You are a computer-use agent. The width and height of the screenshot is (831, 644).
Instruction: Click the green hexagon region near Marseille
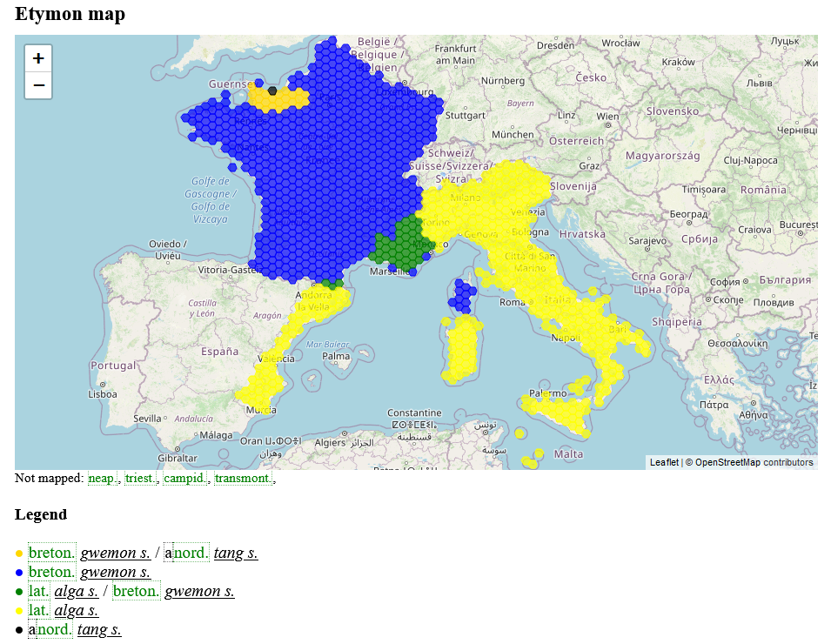(401, 246)
